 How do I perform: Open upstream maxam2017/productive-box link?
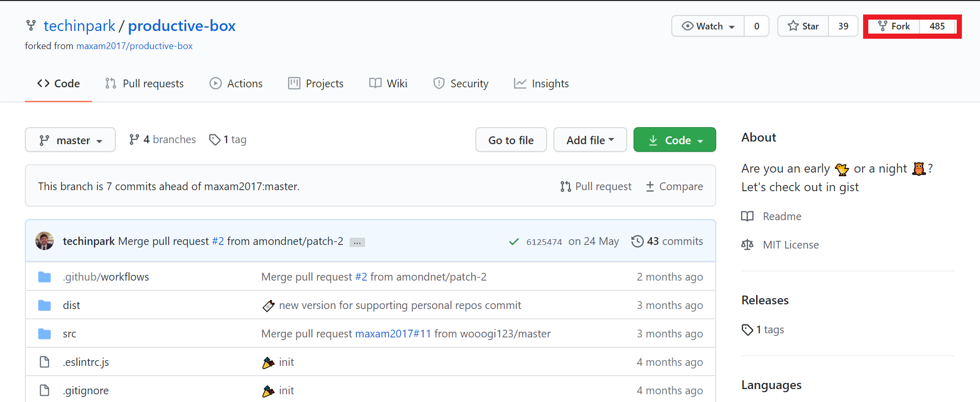[134, 46]
